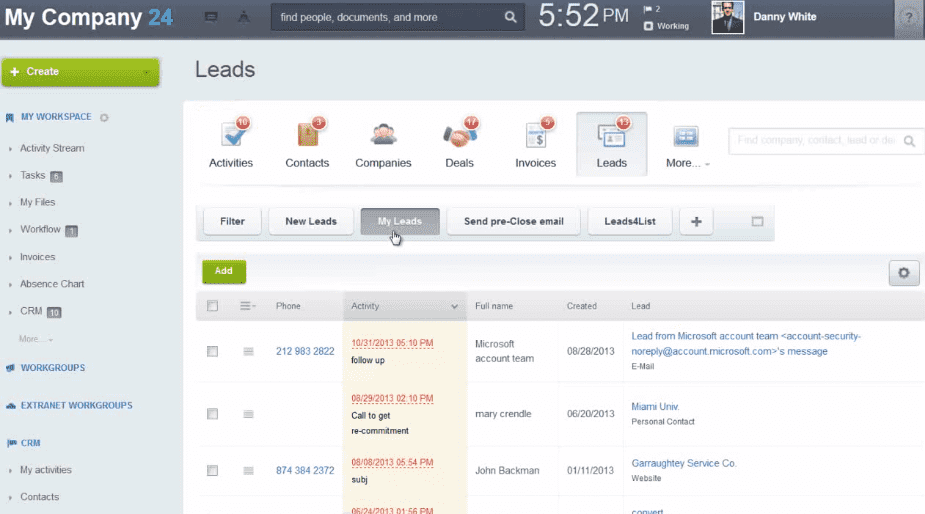Viewport: 925px width, 514px height.
Task: Open Activity Stream in the sidebar
Action: (x=52, y=148)
